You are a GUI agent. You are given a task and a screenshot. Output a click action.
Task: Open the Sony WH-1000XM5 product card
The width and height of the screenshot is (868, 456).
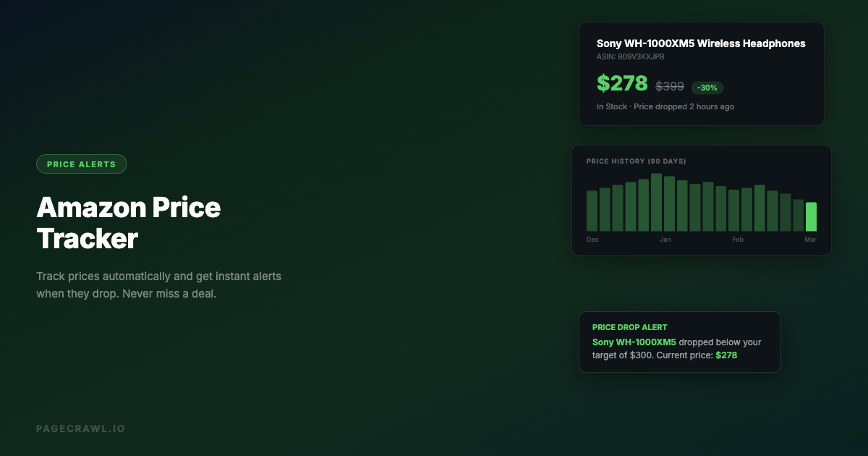point(701,73)
